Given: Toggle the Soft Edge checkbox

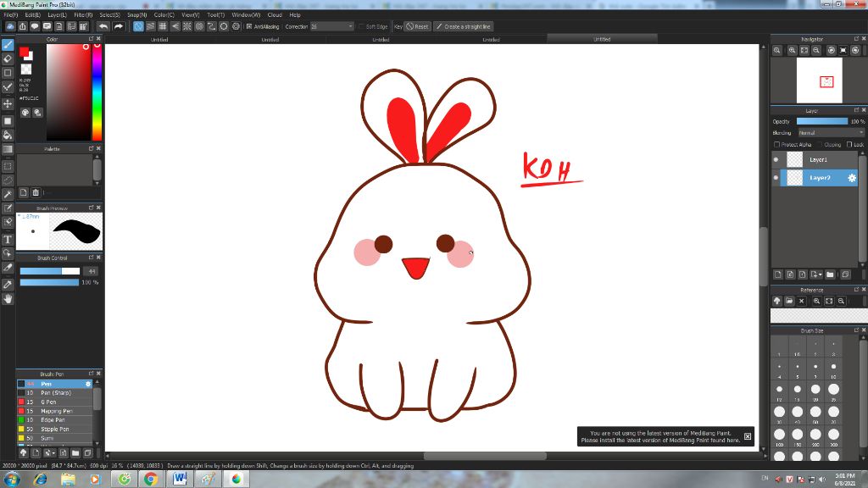Looking at the screenshot, I should pyautogui.click(x=362, y=26).
